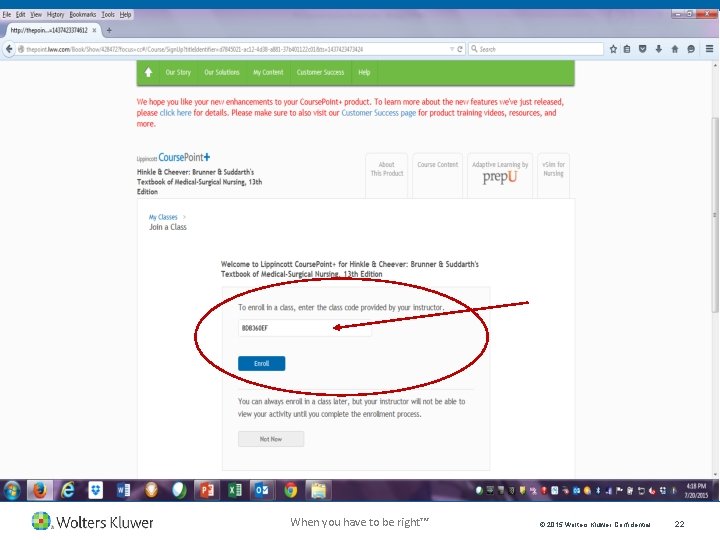Open the Firefox hamburger menu
The height and width of the screenshot is (540, 720).
click(709, 49)
